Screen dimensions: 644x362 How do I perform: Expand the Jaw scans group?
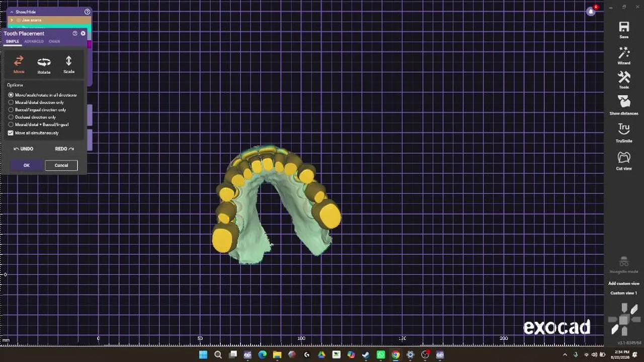tap(12, 20)
